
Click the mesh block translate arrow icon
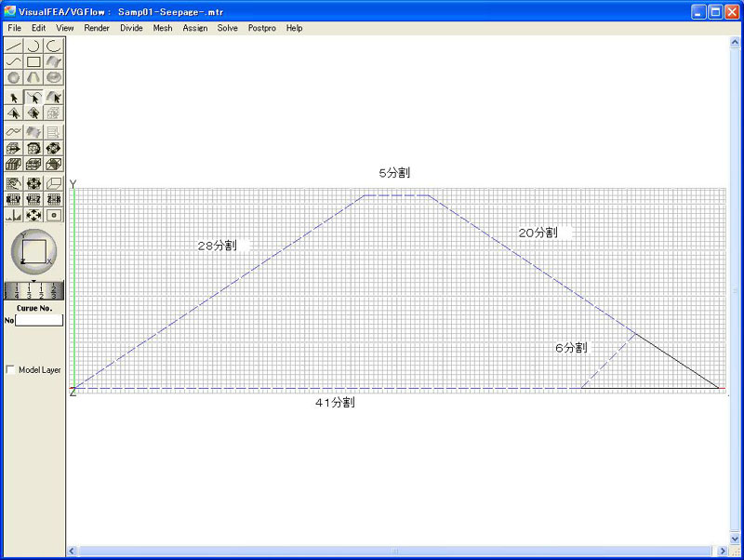point(14,148)
